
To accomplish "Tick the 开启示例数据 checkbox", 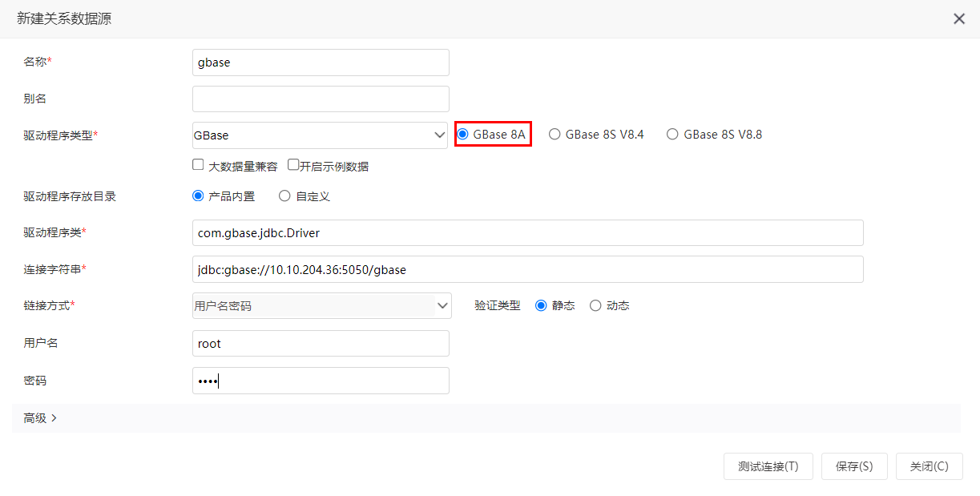I will point(293,165).
